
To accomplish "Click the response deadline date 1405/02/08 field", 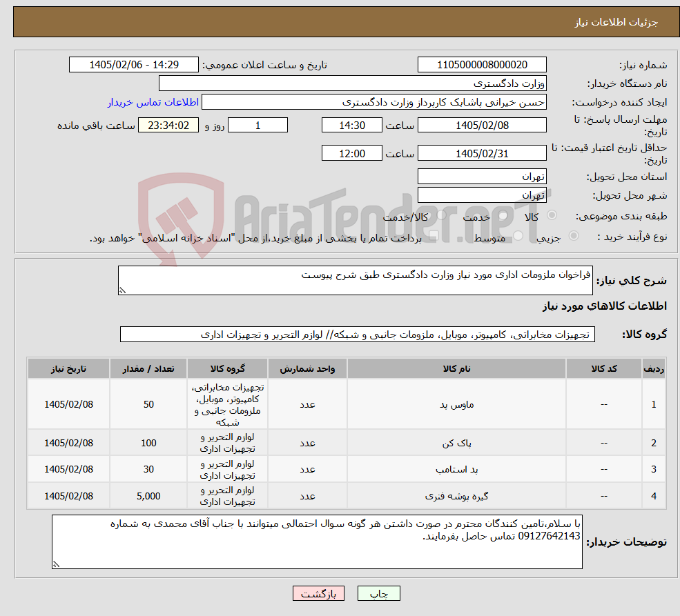I will [482, 125].
